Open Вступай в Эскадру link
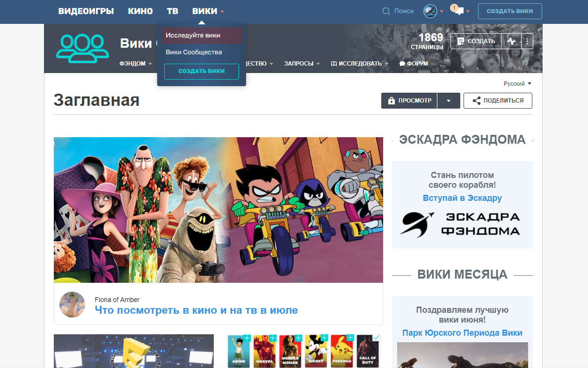Screen dimensions: 588x368 (x=462, y=198)
